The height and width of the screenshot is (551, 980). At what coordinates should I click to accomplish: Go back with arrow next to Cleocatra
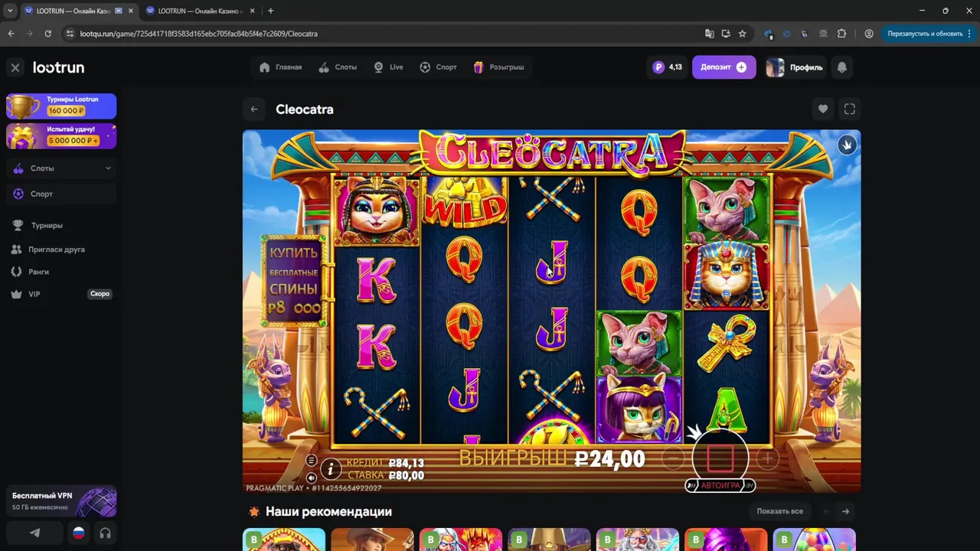[254, 109]
